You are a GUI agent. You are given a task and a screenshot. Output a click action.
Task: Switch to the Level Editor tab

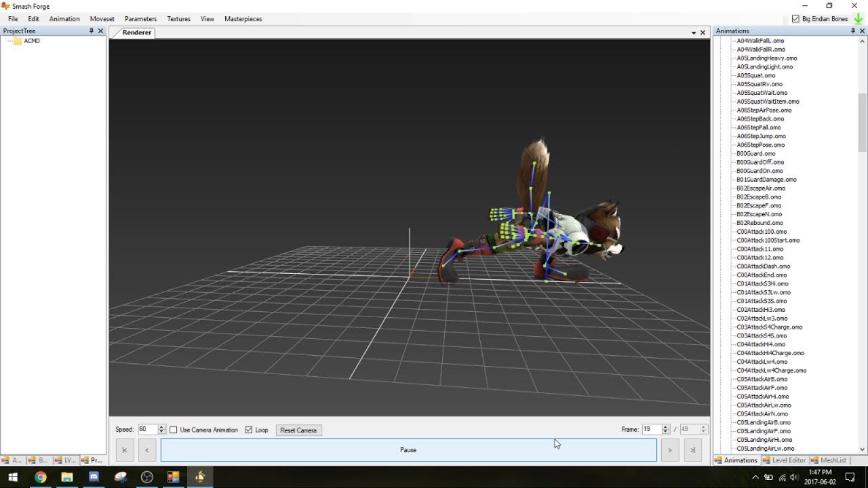click(784, 460)
